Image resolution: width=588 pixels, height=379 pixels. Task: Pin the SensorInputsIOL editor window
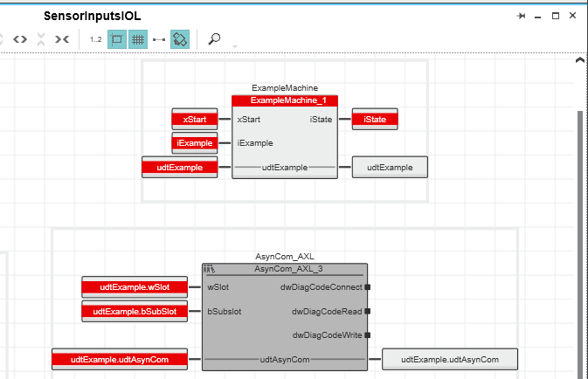click(x=522, y=16)
